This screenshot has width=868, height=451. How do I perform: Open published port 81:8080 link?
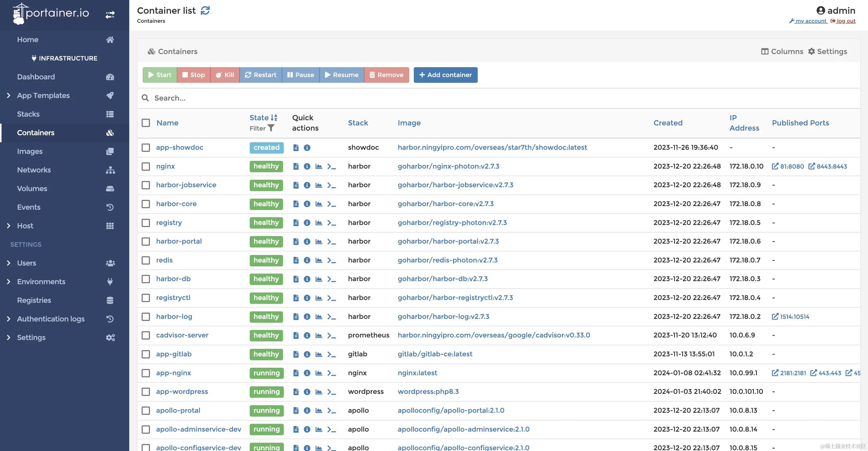(788, 166)
